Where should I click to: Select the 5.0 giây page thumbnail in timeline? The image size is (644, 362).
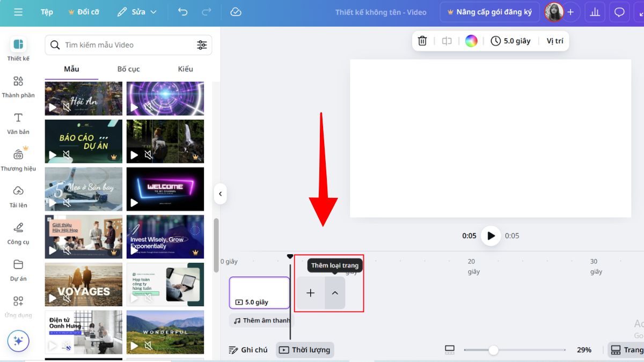[x=260, y=293]
